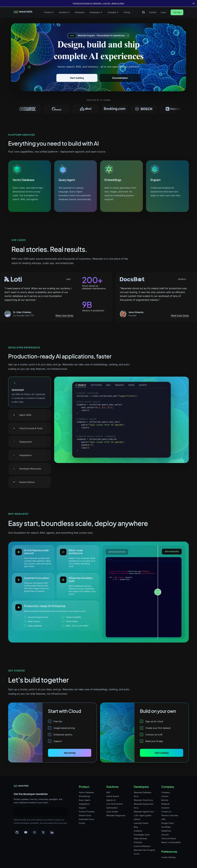Tick the Multi-tenancy checkbox
Screen dimensions: 197x868
pyautogui.click(x=25, y=621)
